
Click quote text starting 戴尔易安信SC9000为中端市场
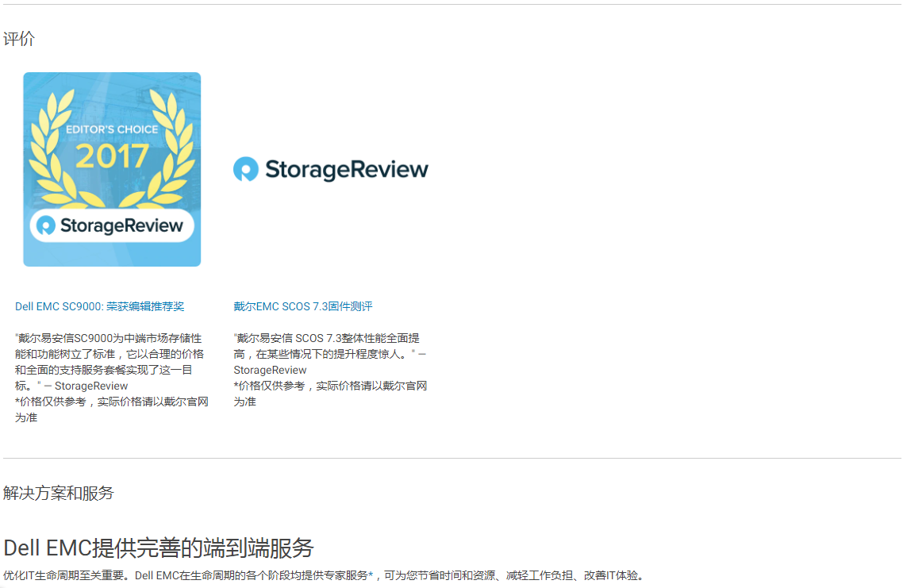(x=110, y=362)
